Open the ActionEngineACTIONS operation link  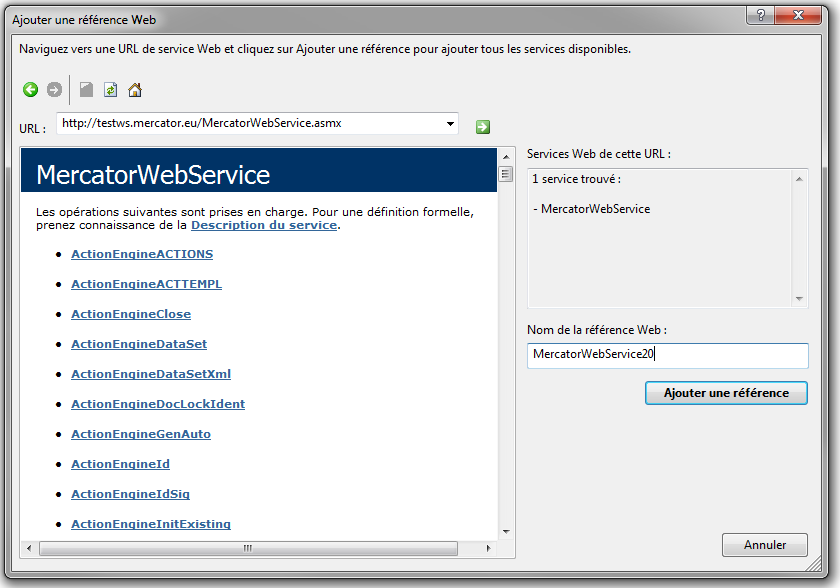(142, 254)
